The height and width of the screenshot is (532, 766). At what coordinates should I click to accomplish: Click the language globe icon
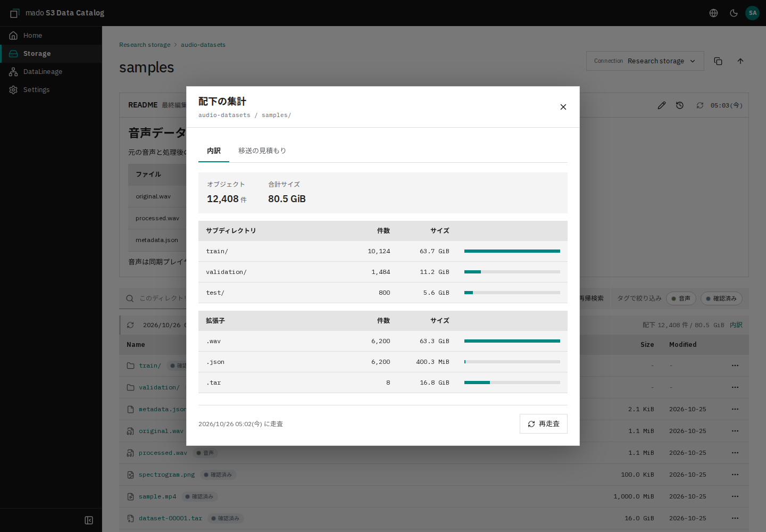point(714,13)
